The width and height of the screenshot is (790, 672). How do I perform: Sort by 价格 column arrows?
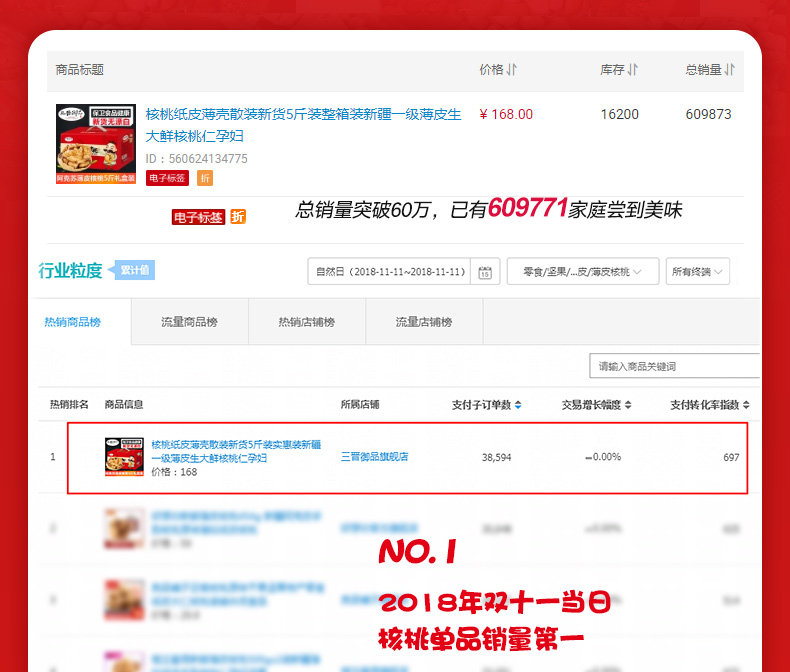pos(511,70)
